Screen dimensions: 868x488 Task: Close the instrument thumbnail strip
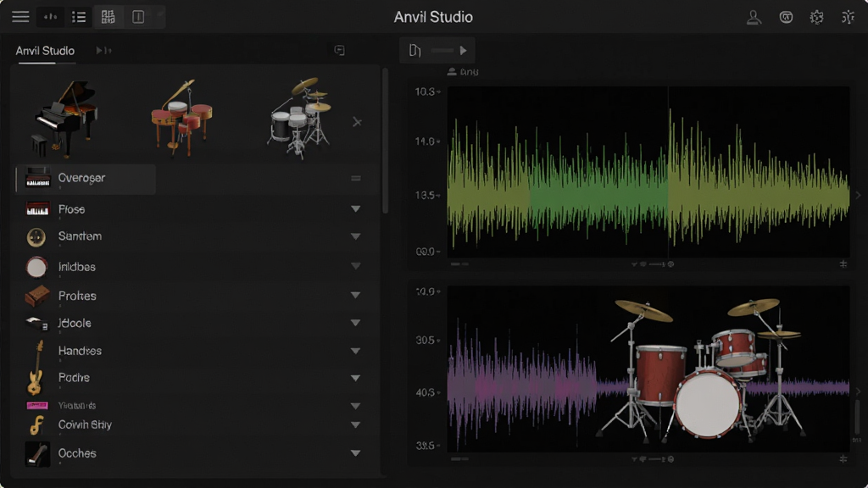pos(357,122)
